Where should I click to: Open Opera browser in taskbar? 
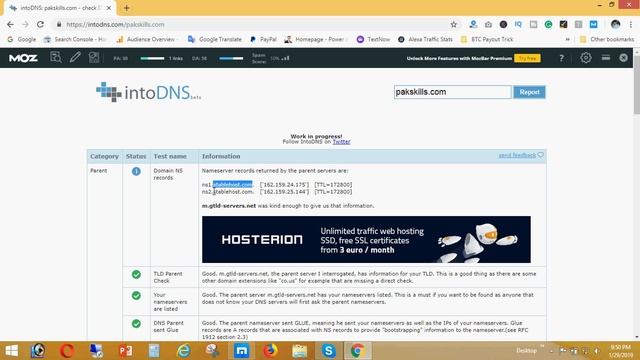(x=67, y=351)
